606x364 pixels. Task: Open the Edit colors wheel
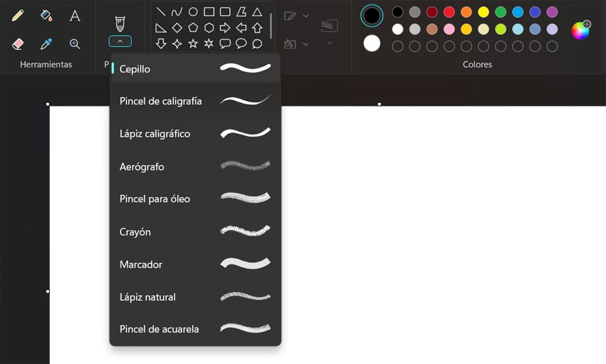click(580, 30)
